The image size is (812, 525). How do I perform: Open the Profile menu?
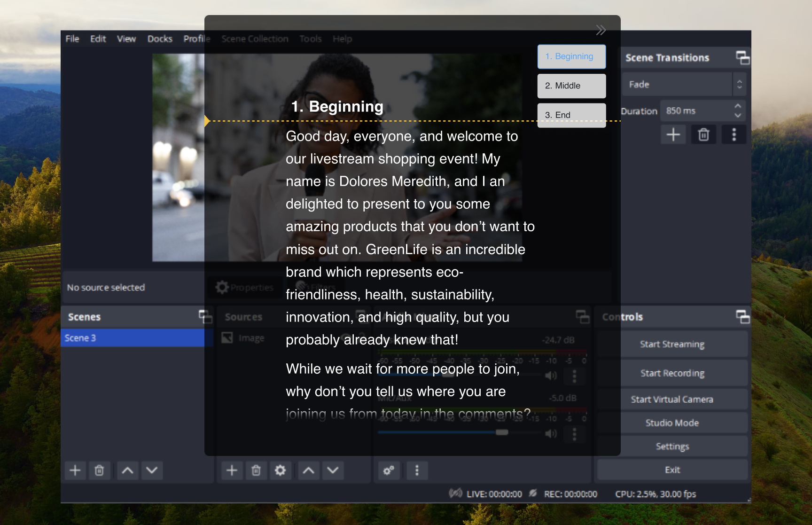point(197,39)
